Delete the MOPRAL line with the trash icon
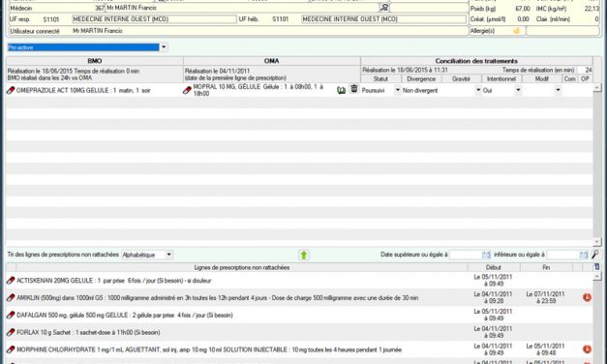 coord(353,89)
